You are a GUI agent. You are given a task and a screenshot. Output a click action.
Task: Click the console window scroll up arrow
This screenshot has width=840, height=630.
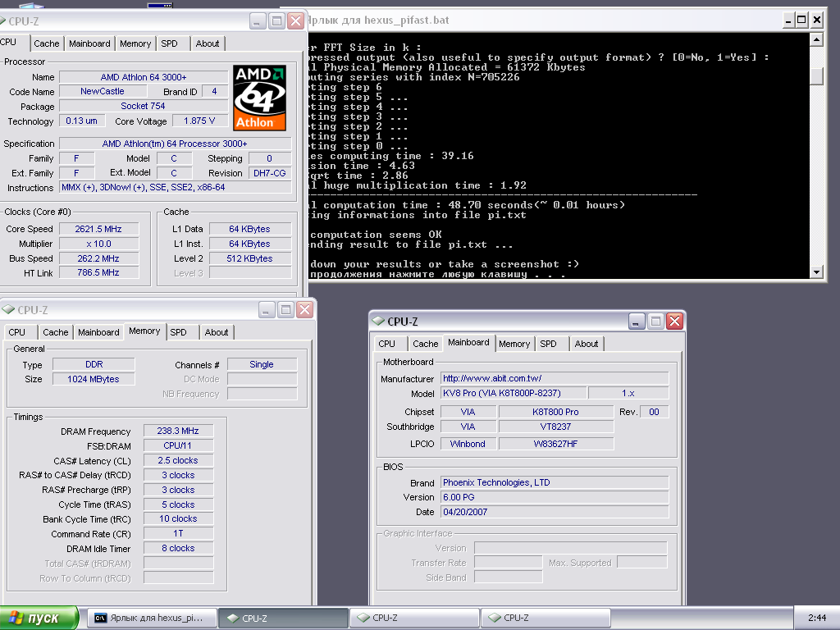pyautogui.click(x=816, y=39)
